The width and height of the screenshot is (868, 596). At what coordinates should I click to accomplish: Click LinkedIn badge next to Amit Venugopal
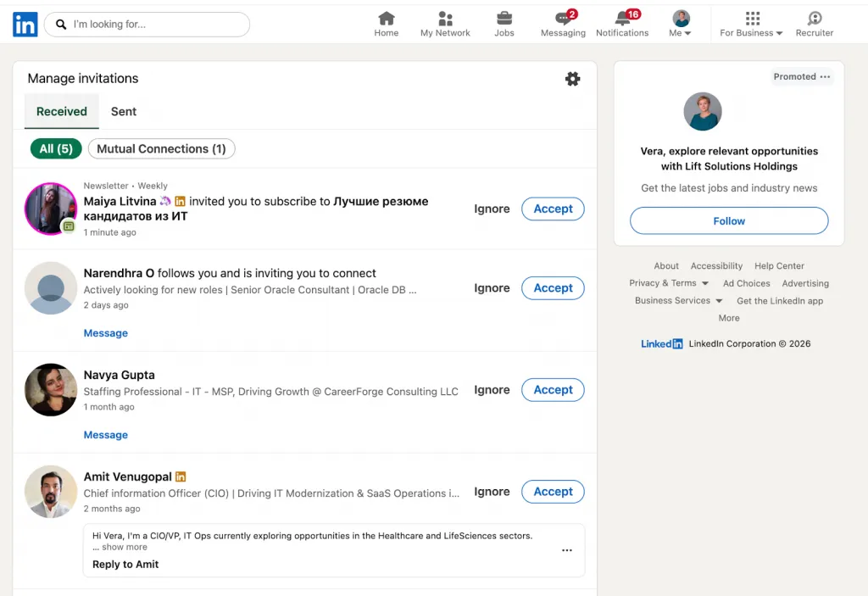181,476
